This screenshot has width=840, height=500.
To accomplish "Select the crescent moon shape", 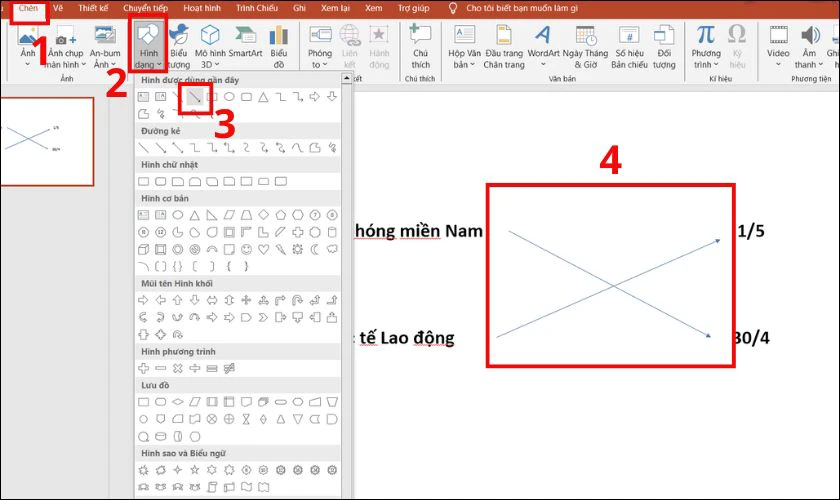I will [314, 249].
